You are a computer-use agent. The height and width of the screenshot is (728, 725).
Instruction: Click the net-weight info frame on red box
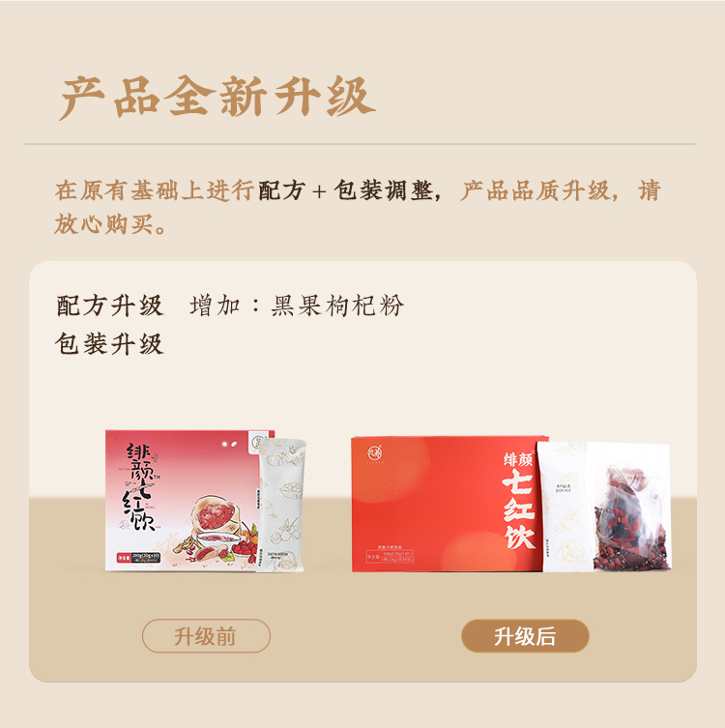(390, 556)
